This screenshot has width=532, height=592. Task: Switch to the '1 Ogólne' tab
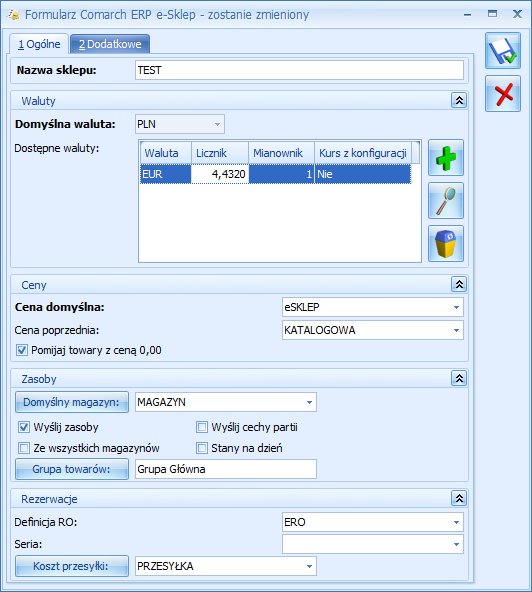(x=39, y=44)
